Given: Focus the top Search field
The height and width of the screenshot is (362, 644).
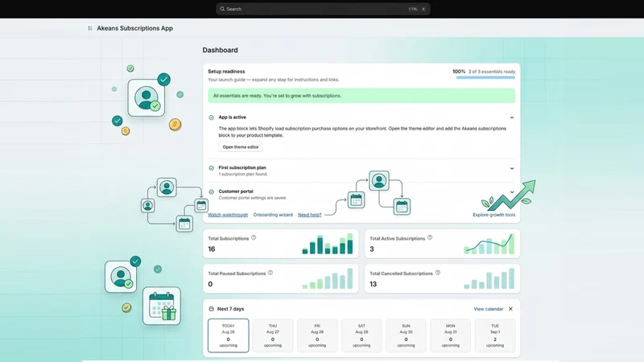Looking at the screenshot, I should point(323,9).
